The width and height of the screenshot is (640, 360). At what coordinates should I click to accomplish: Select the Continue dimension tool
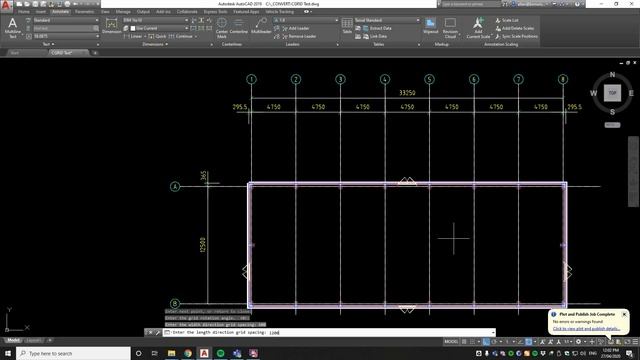pos(181,36)
